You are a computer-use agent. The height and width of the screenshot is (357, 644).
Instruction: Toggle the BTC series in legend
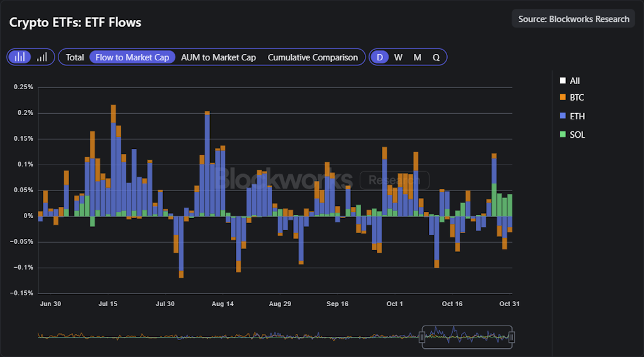(x=562, y=97)
